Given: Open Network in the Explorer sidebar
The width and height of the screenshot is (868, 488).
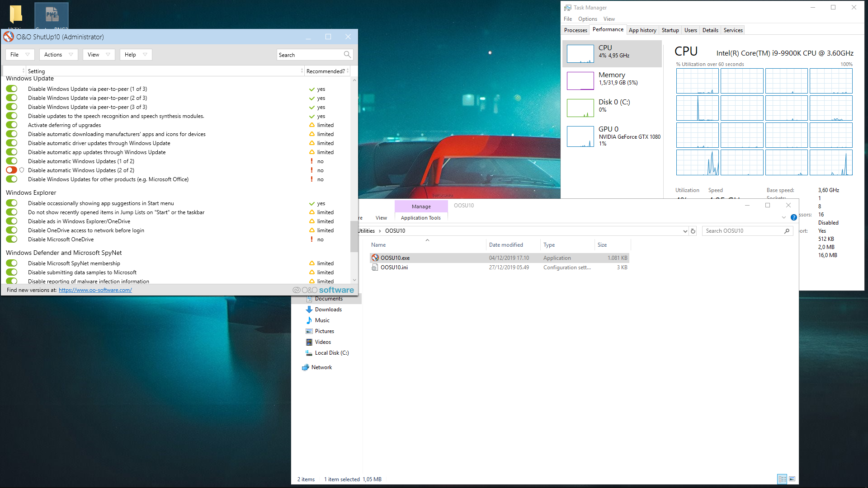Looking at the screenshot, I should pos(321,367).
